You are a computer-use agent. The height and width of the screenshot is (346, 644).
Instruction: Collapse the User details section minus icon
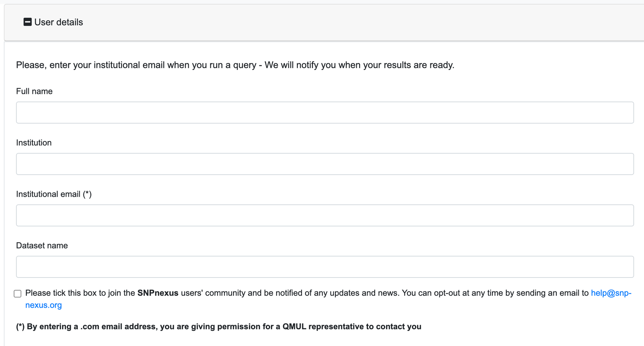point(27,22)
